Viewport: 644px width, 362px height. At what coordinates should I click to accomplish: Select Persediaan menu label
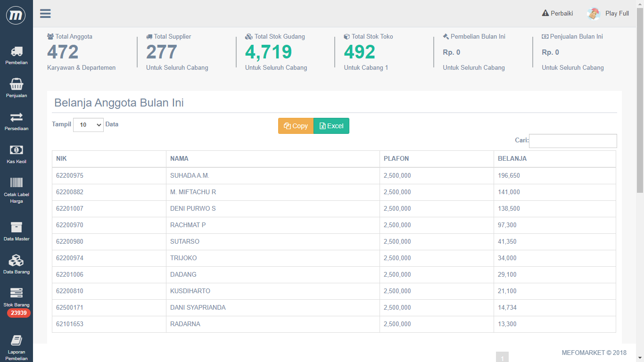coord(17,129)
